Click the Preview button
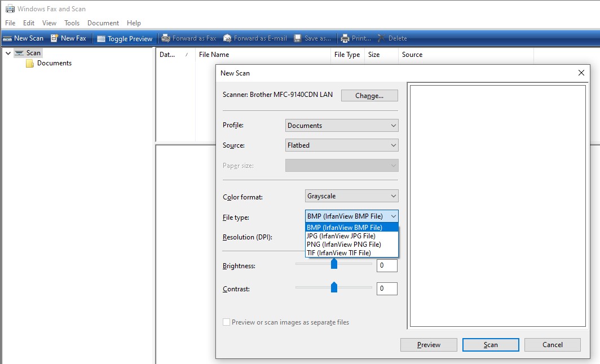 tap(429, 345)
